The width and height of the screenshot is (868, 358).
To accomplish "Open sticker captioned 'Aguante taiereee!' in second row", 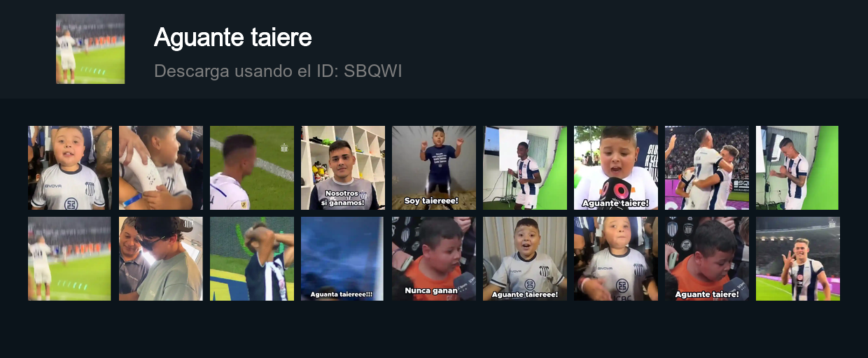I will pos(525,259).
